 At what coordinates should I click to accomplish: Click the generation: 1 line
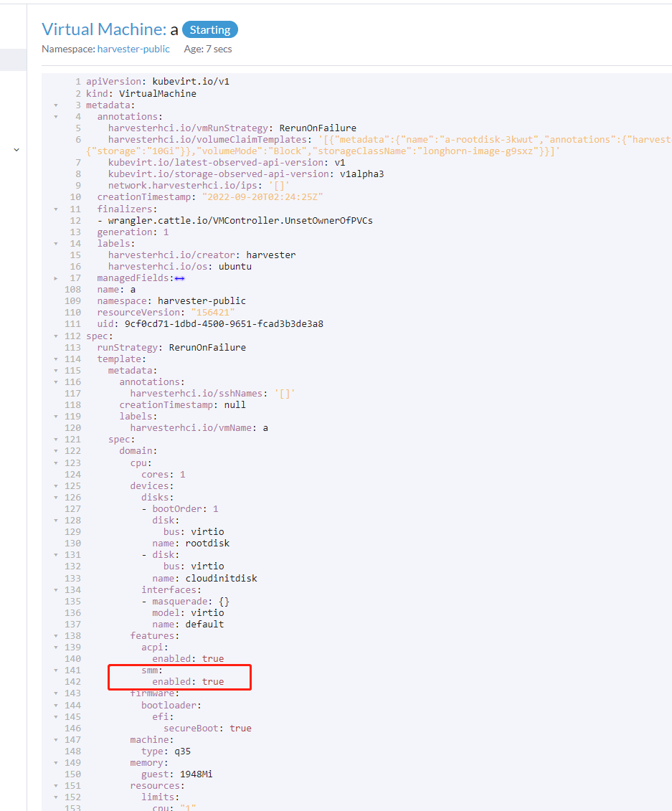[x=133, y=232]
